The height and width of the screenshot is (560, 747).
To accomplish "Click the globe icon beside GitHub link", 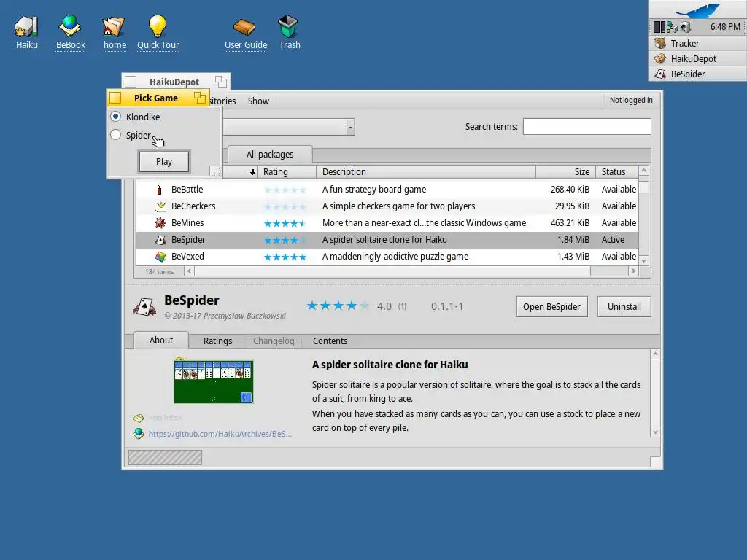I will 139,434.
